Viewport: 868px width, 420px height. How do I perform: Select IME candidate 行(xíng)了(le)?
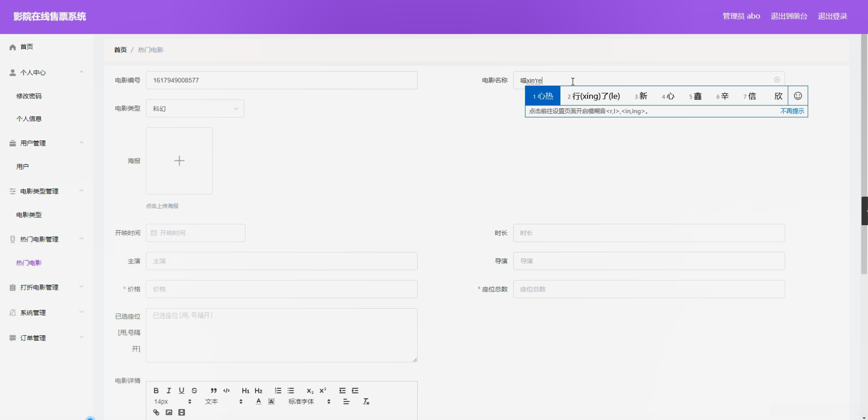point(594,96)
